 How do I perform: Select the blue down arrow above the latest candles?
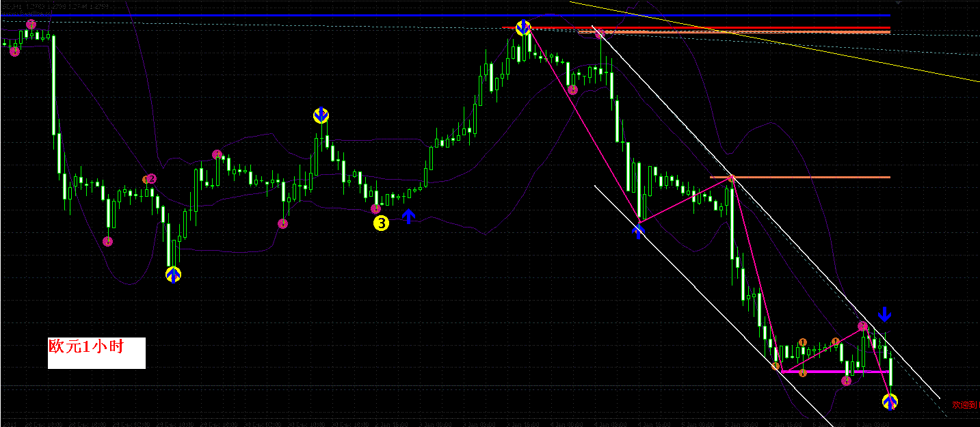pos(885,314)
